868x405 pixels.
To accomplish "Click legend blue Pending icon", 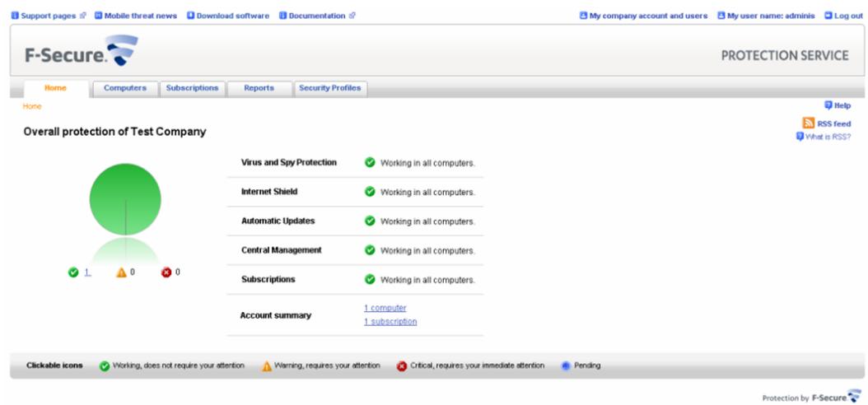I will 566,366.
